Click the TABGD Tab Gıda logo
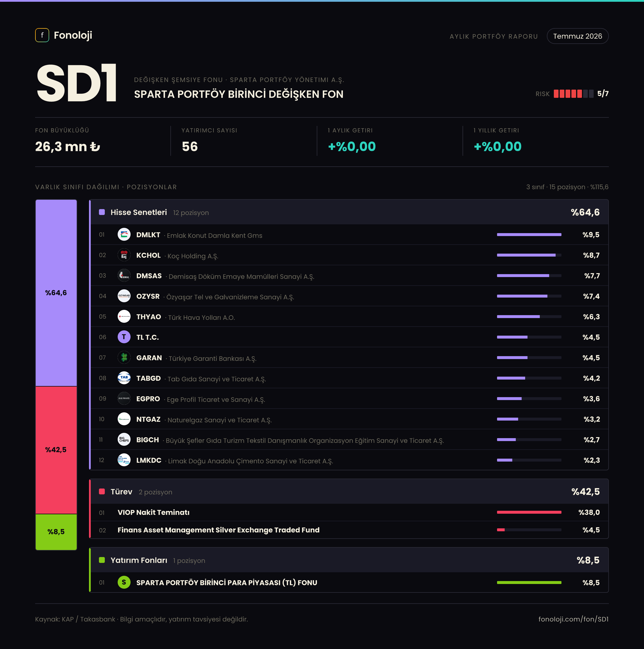 (124, 378)
